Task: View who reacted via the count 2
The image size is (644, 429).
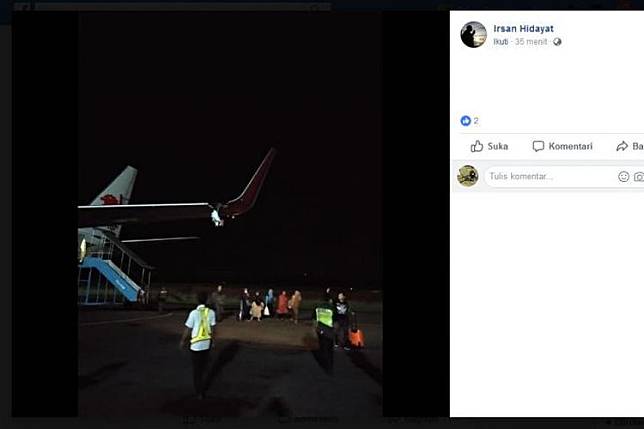Action: [476, 121]
